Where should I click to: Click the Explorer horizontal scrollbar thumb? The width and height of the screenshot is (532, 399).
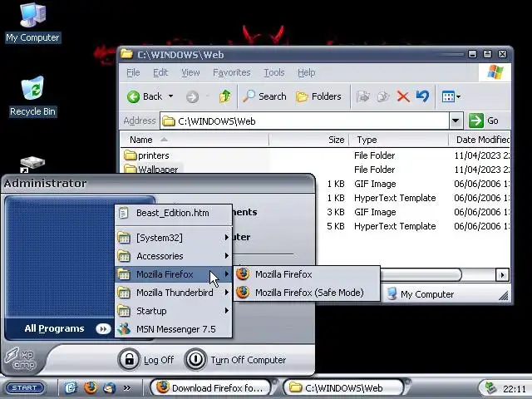pyautogui.click(x=421, y=275)
